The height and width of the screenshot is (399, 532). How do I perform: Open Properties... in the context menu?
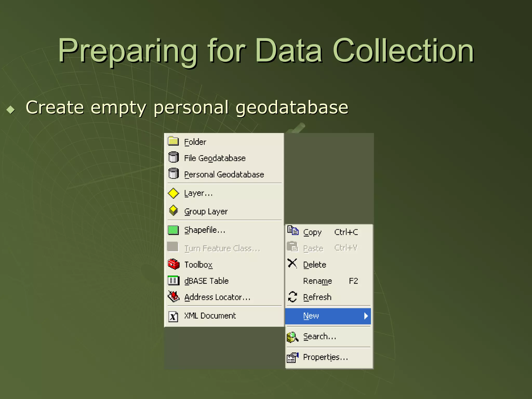329,357
